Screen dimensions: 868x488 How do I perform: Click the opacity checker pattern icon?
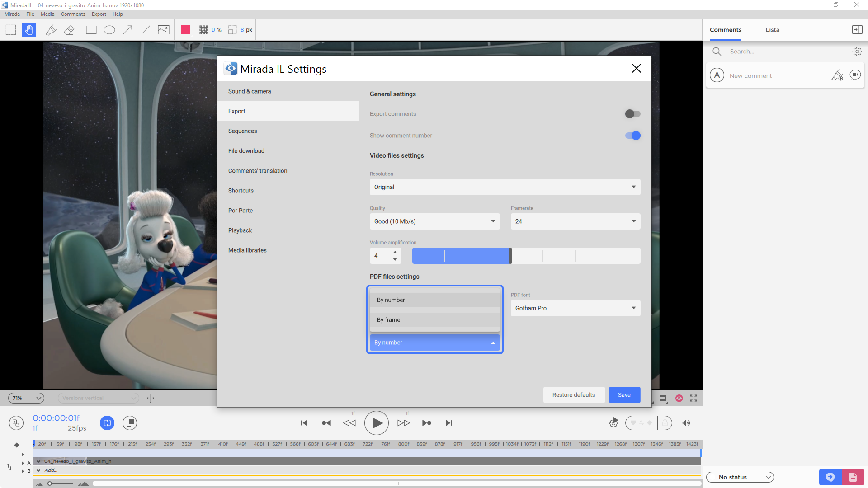pyautogui.click(x=204, y=30)
